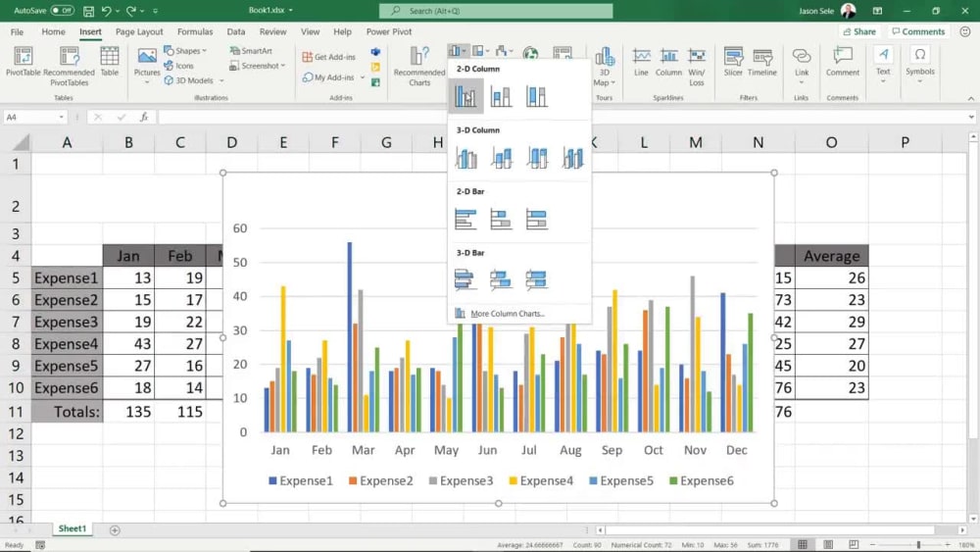This screenshot has width=980, height=552.
Task: Toggle AutoSave switch
Action: pyautogui.click(x=62, y=11)
